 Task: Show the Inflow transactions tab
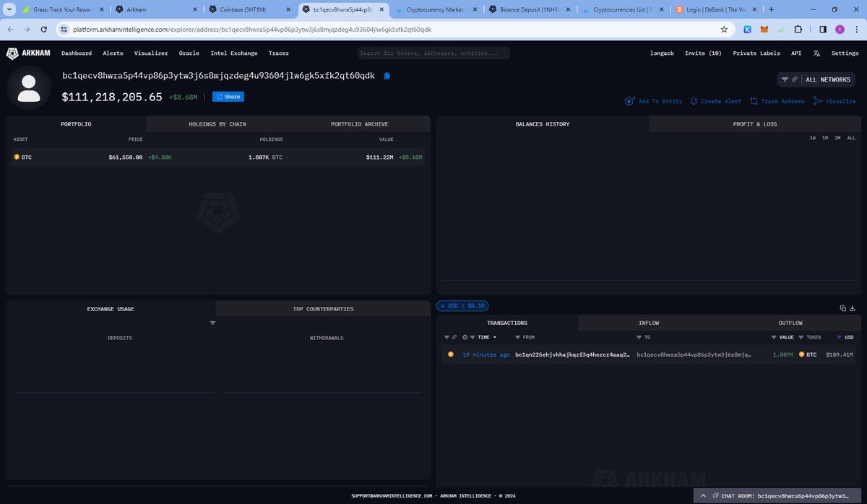coord(649,323)
